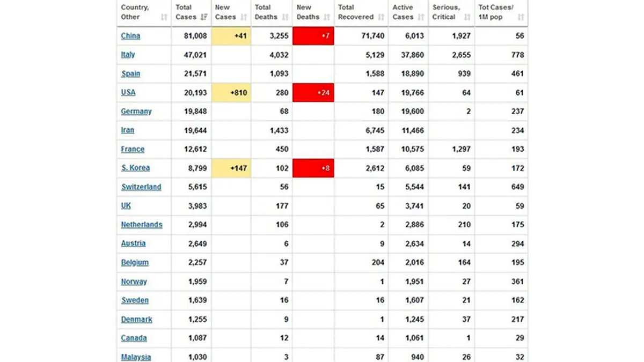644x362 pixels.
Task: Open the Malaysia link in last row
Action: pyautogui.click(x=136, y=357)
